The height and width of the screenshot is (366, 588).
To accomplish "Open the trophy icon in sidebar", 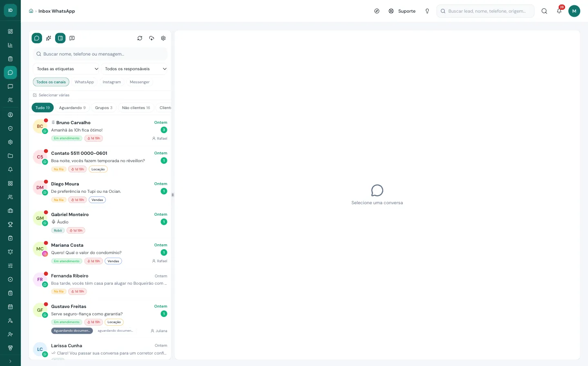I will [x=10, y=224].
